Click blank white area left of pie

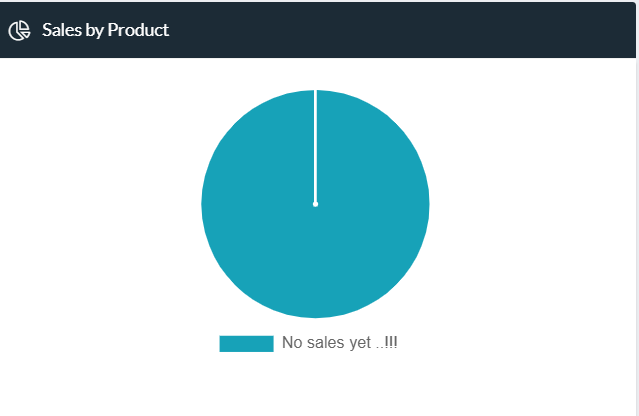click(x=100, y=204)
